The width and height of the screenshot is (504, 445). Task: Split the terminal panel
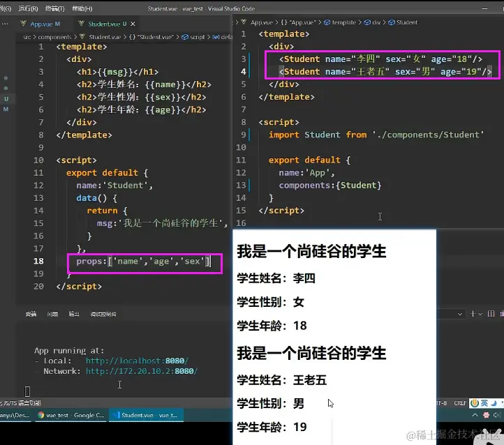pos(491,314)
